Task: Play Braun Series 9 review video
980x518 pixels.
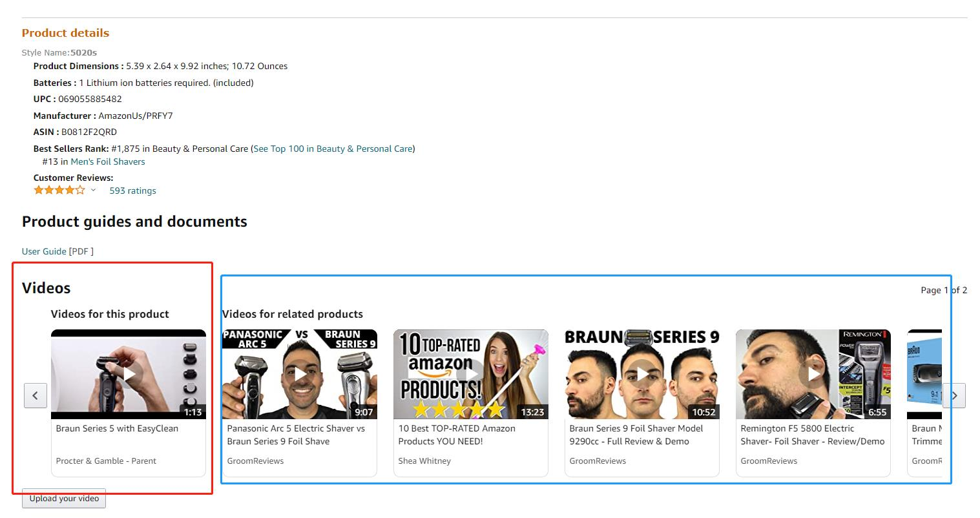Action: (642, 374)
